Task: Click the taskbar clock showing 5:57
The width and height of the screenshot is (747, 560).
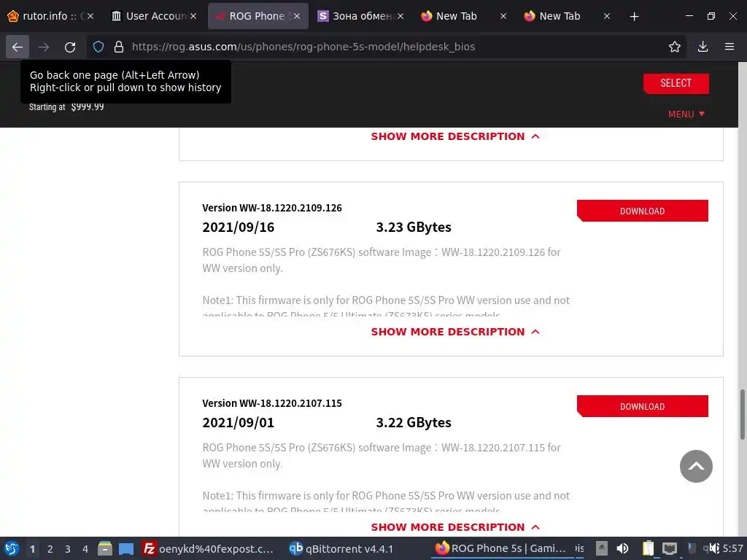Action: point(732,548)
